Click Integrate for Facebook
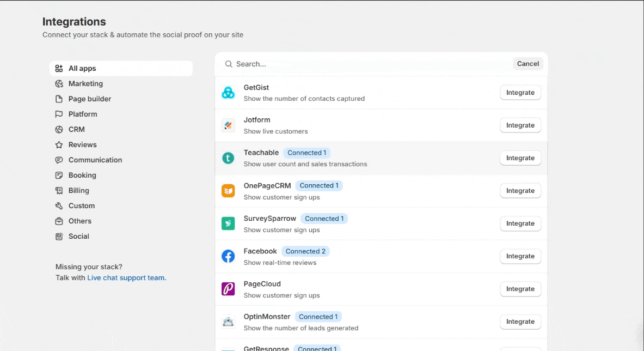The width and height of the screenshot is (644, 351). pyautogui.click(x=520, y=256)
